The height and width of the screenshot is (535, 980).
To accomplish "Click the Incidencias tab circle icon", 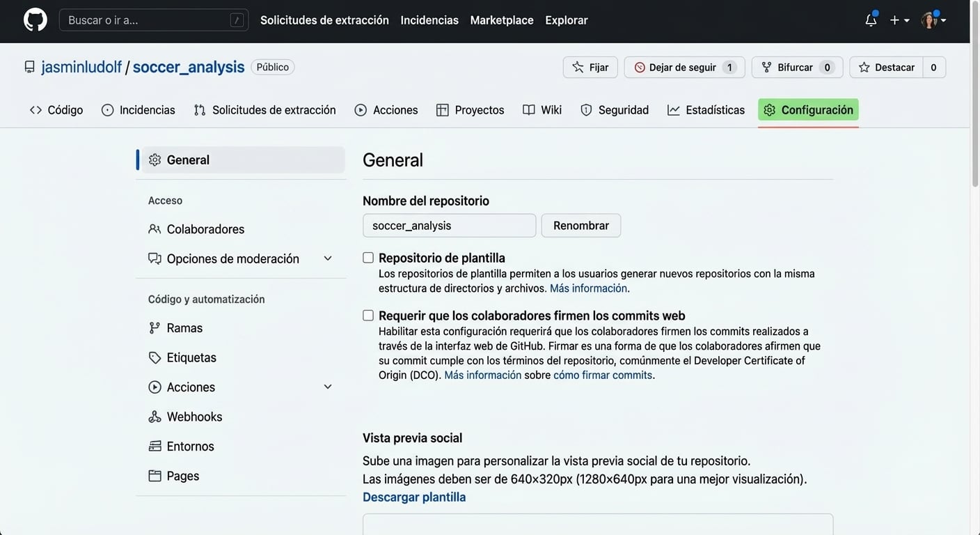I will 107,110.
